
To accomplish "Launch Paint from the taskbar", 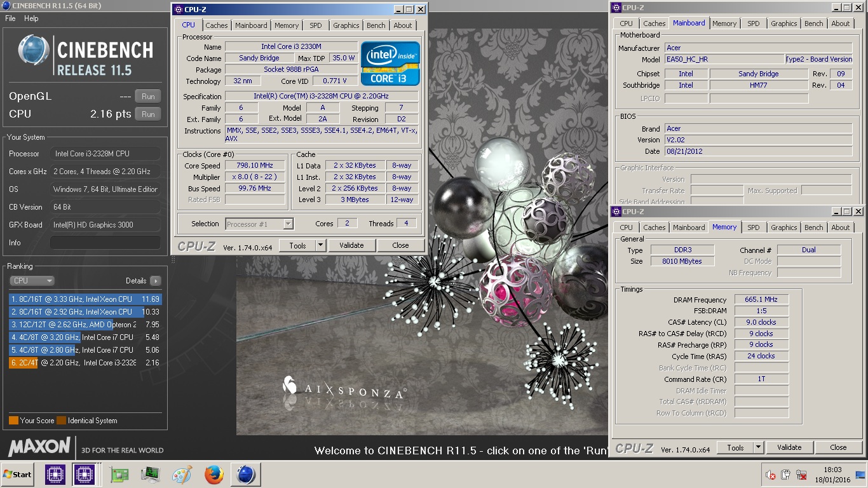I will [182, 475].
